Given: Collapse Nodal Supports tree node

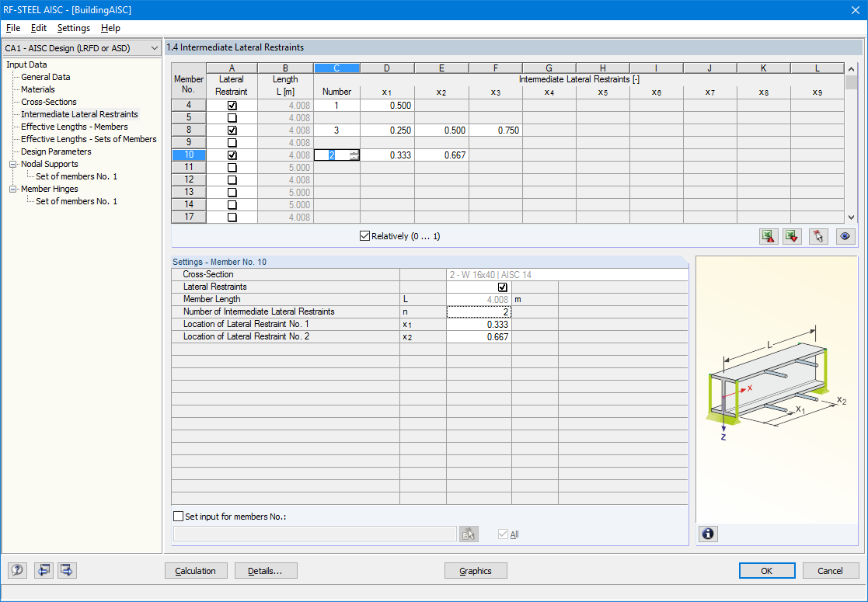Looking at the screenshot, I should (x=12, y=165).
